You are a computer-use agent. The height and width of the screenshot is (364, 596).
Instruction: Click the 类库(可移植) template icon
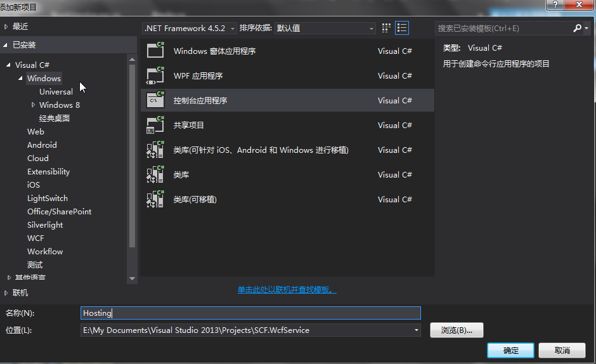pos(155,199)
